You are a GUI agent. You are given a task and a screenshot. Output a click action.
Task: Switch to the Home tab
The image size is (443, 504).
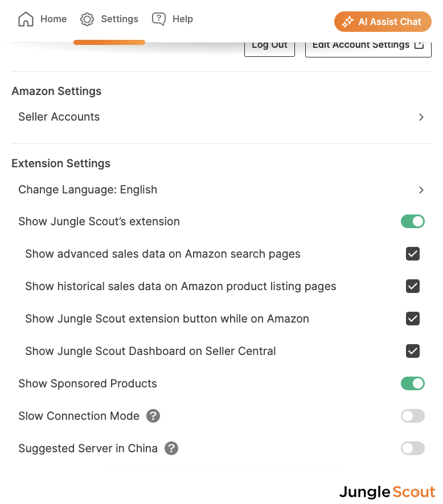(43, 19)
